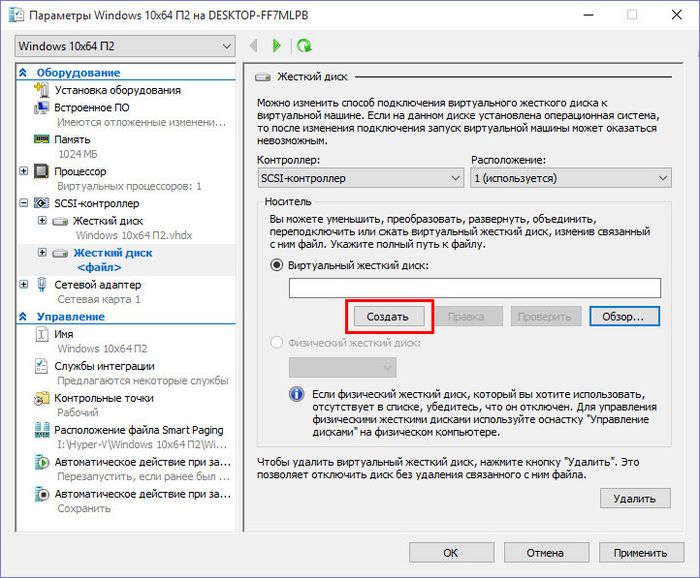Select Контрольные точки in the tree

104,398
